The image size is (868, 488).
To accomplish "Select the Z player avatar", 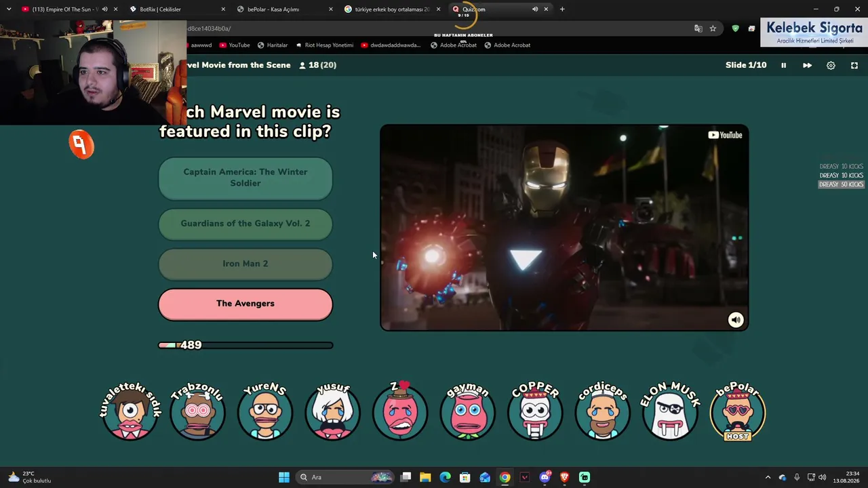I will pos(400,411).
